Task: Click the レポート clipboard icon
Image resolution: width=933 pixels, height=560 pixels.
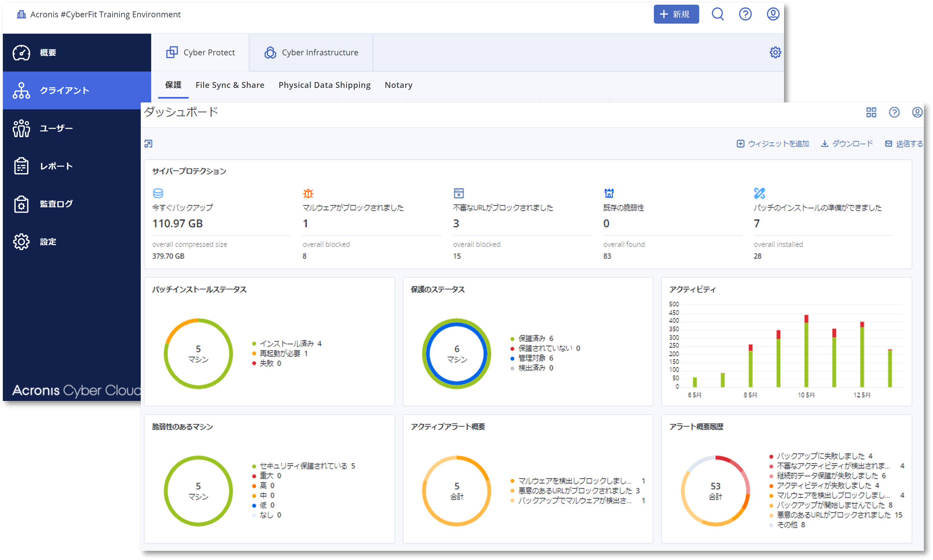Action: [21, 166]
